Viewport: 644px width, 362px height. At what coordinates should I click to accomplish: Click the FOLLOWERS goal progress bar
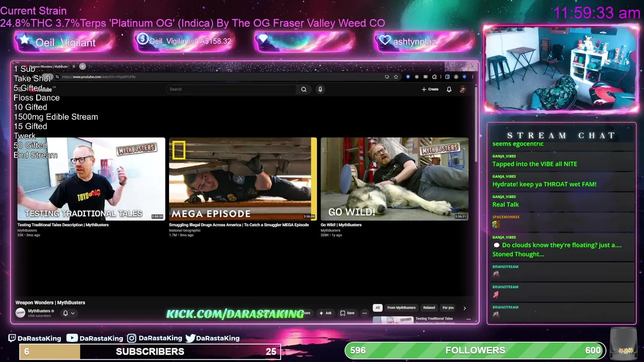pyautogui.click(x=475, y=350)
